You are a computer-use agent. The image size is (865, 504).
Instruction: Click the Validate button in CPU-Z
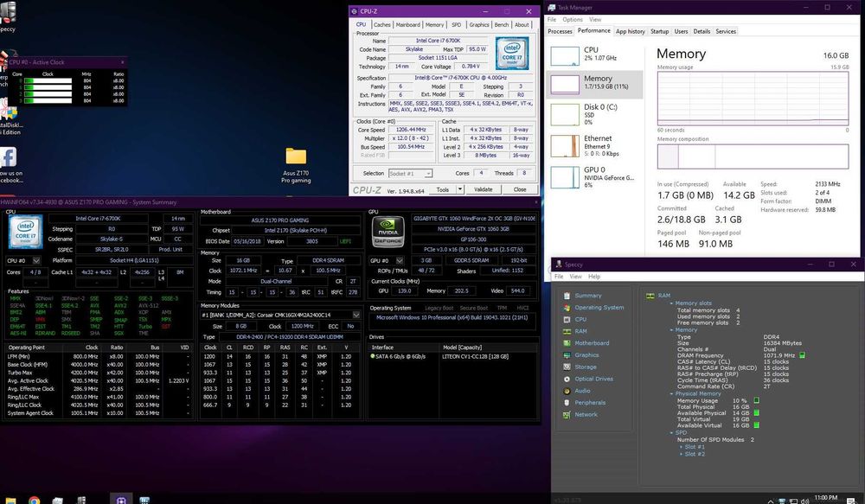pos(484,189)
